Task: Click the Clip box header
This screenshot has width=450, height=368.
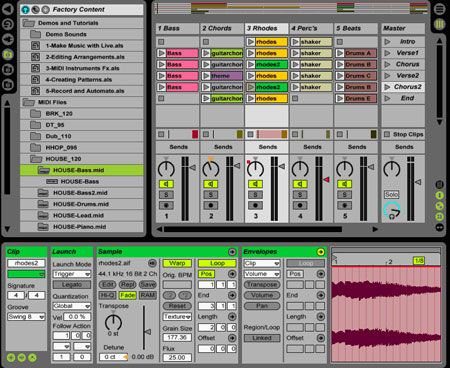Action: coord(26,252)
